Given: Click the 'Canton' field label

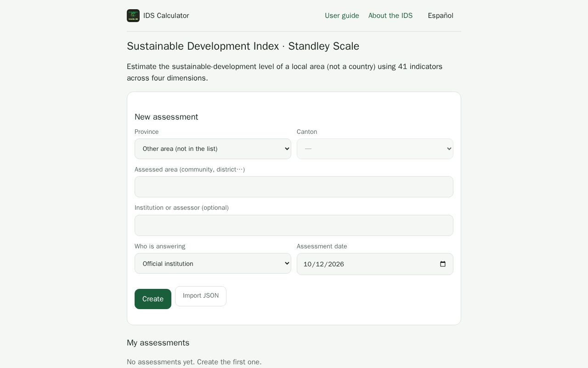Looking at the screenshot, I should [x=307, y=132].
